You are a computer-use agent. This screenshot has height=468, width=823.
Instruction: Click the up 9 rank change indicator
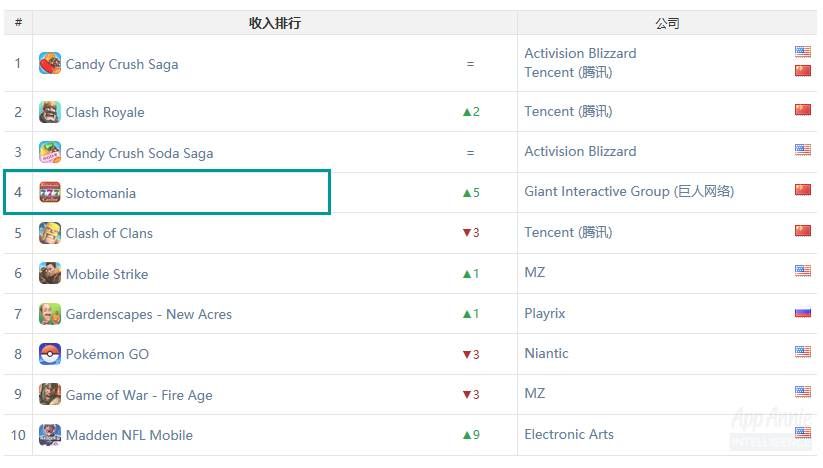(471, 435)
